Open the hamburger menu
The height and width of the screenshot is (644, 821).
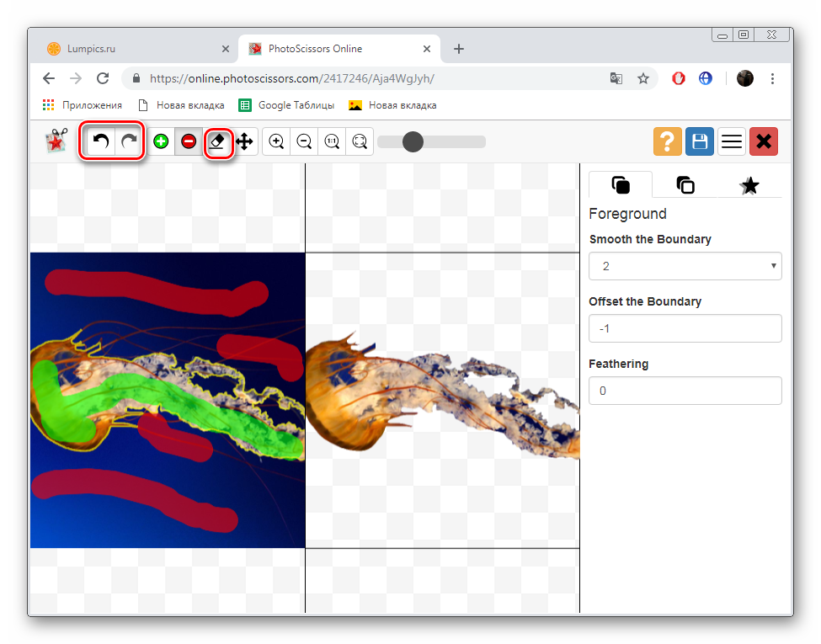click(732, 141)
